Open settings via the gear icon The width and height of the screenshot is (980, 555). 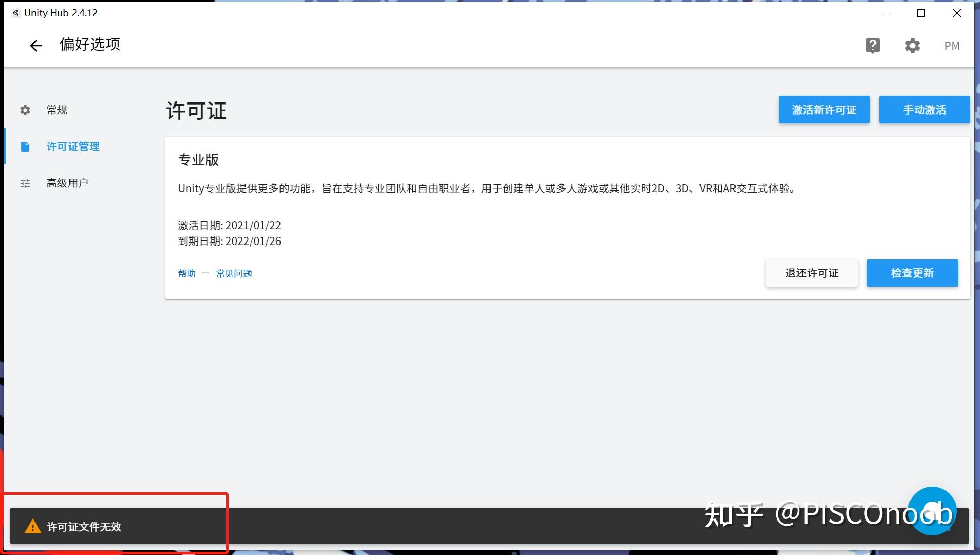tap(912, 46)
